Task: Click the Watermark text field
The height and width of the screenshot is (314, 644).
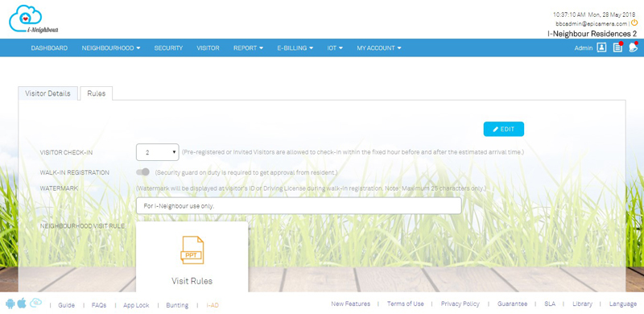Action: click(x=299, y=206)
